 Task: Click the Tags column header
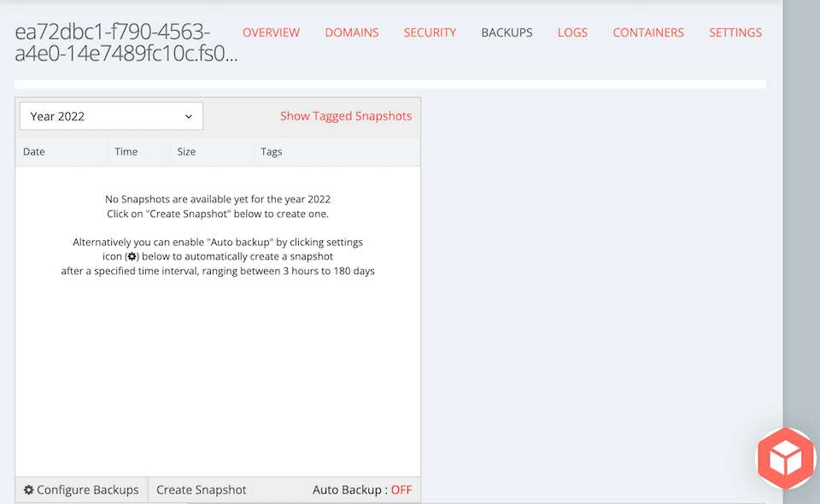coord(271,151)
